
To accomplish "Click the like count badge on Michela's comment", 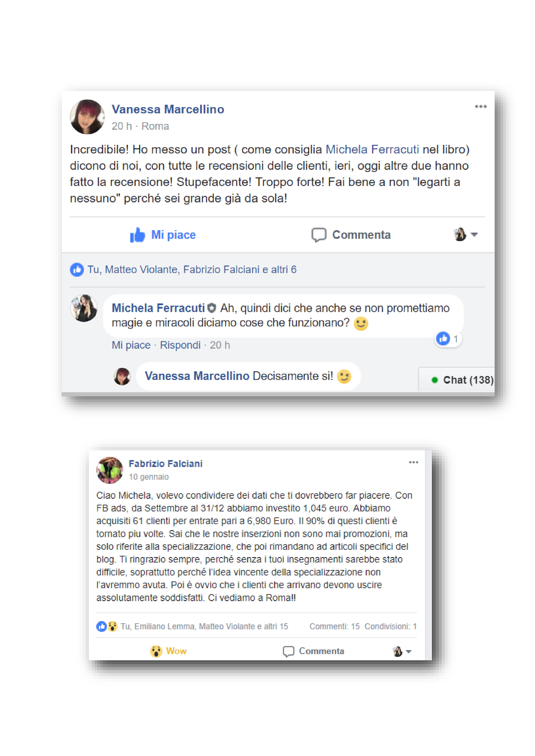I will click(x=448, y=339).
